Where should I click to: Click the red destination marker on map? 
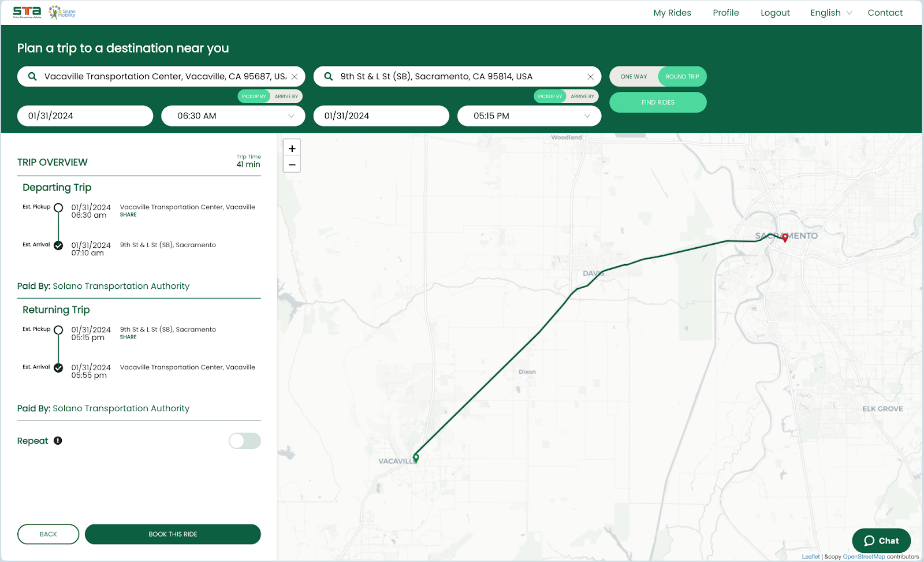point(785,237)
